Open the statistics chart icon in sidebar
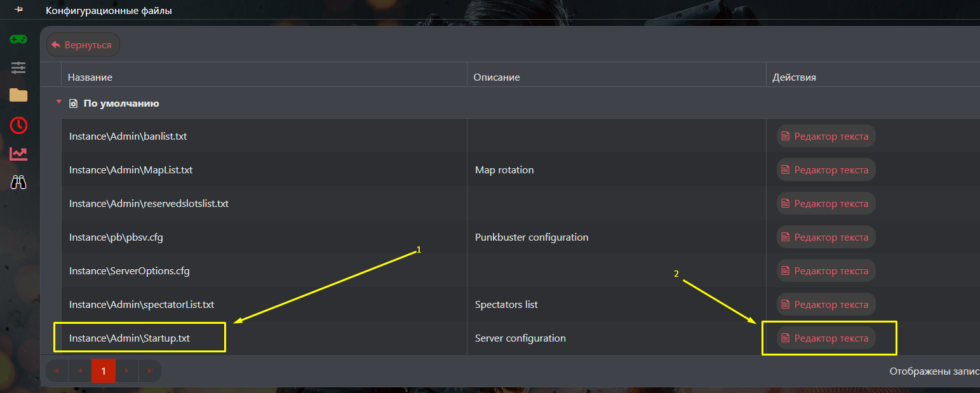Screen dimensions: 980x393 pos(18,154)
